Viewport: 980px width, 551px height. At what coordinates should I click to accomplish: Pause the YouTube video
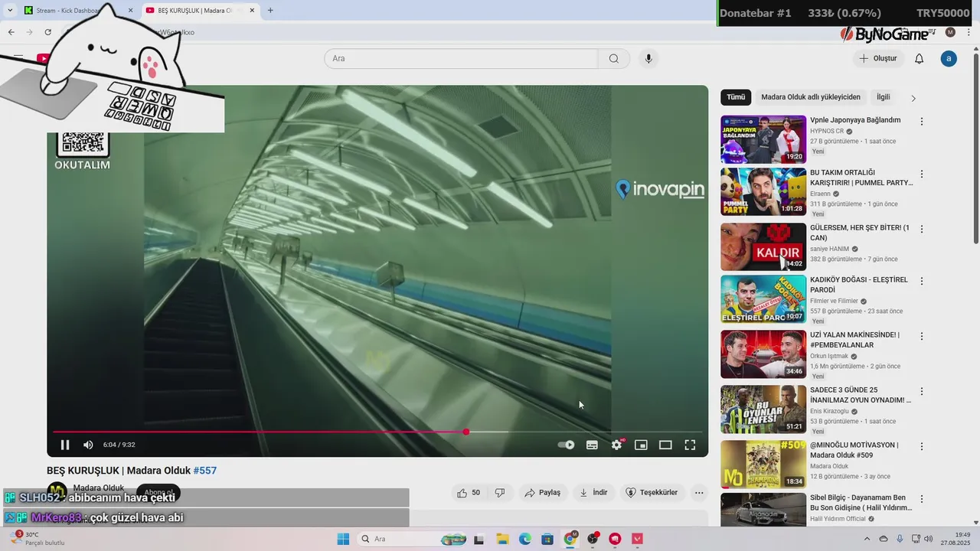pos(65,445)
